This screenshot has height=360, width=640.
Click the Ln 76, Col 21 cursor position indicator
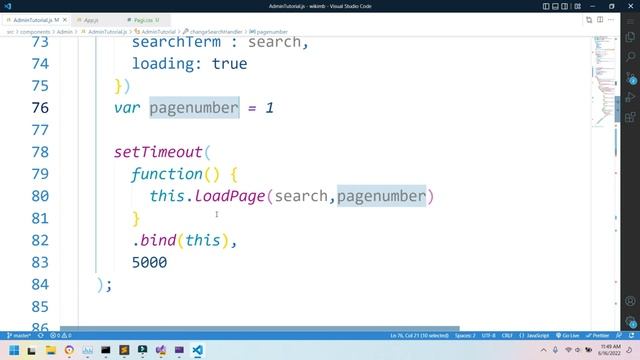pyautogui.click(x=419, y=336)
